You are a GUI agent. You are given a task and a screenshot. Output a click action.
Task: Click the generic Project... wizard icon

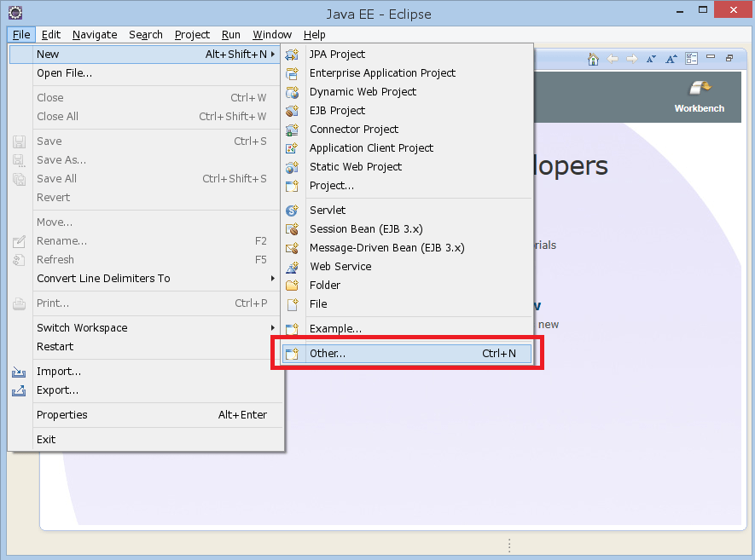(x=292, y=186)
